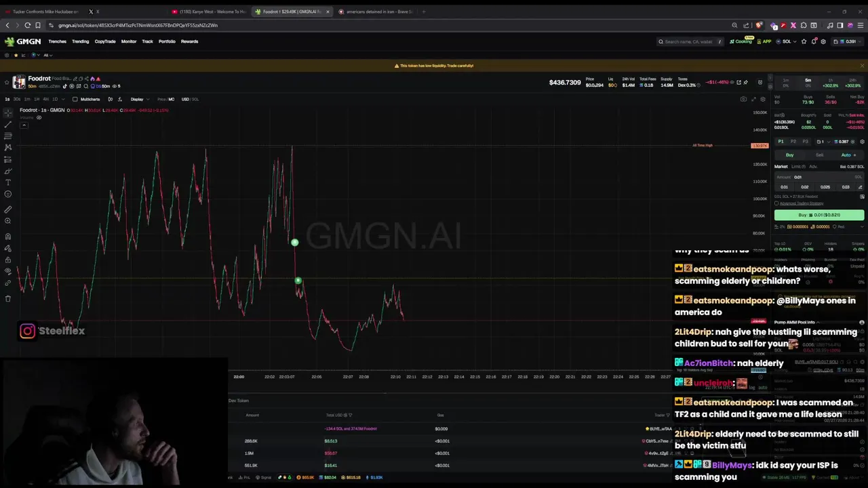Favorite the Foodrot token star

pos(7,82)
